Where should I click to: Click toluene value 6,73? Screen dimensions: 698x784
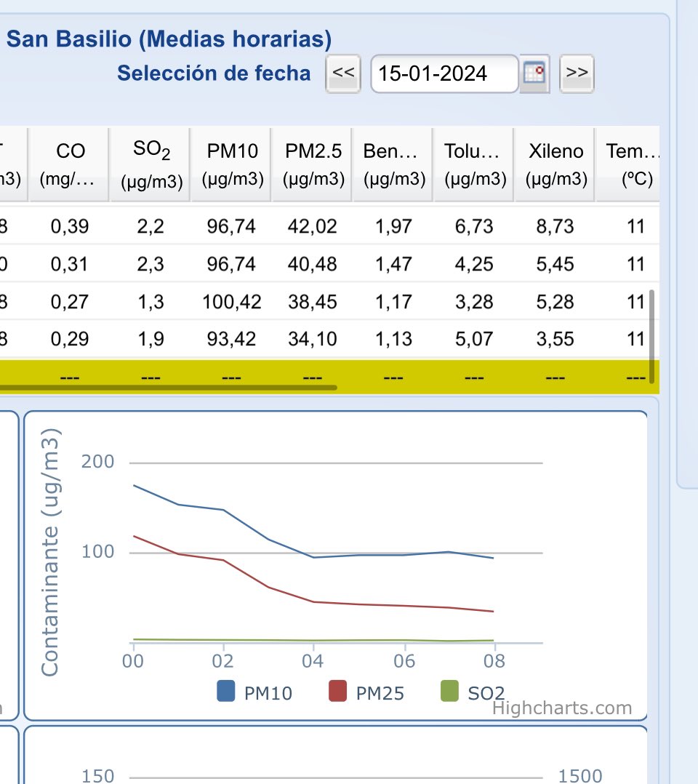click(x=474, y=226)
